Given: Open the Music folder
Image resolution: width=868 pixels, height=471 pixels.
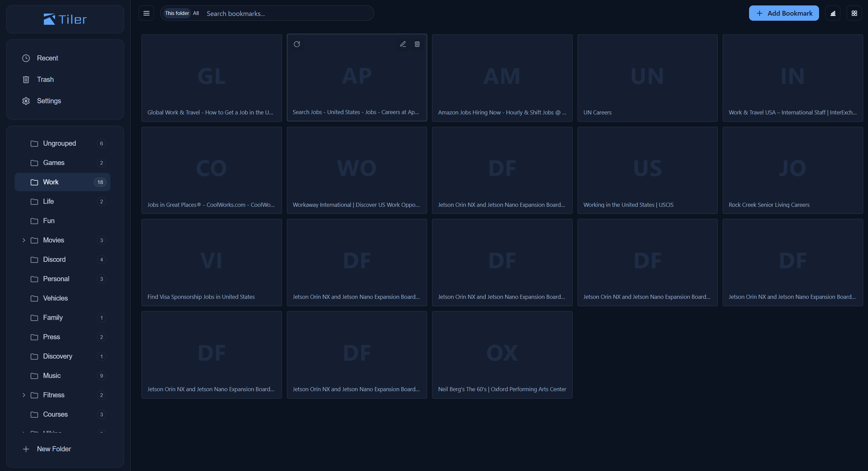Looking at the screenshot, I should coord(52,376).
